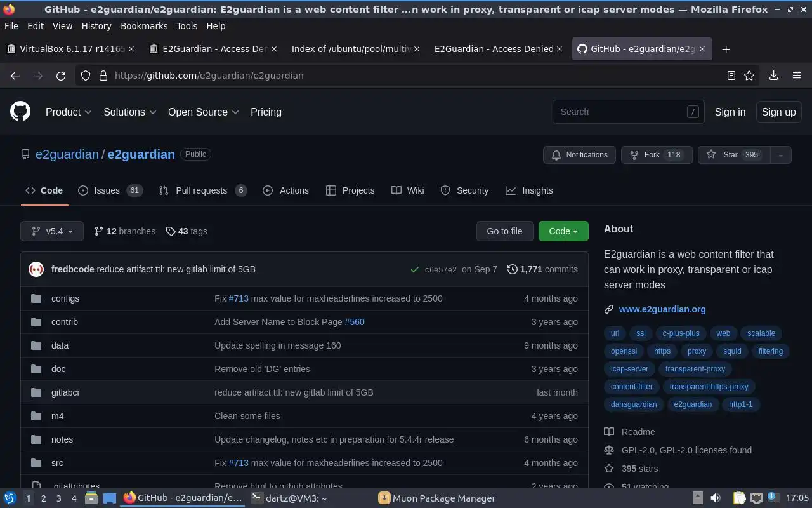Open the Firefox downloads panel
The width and height of the screenshot is (812, 508).
point(774,76)
